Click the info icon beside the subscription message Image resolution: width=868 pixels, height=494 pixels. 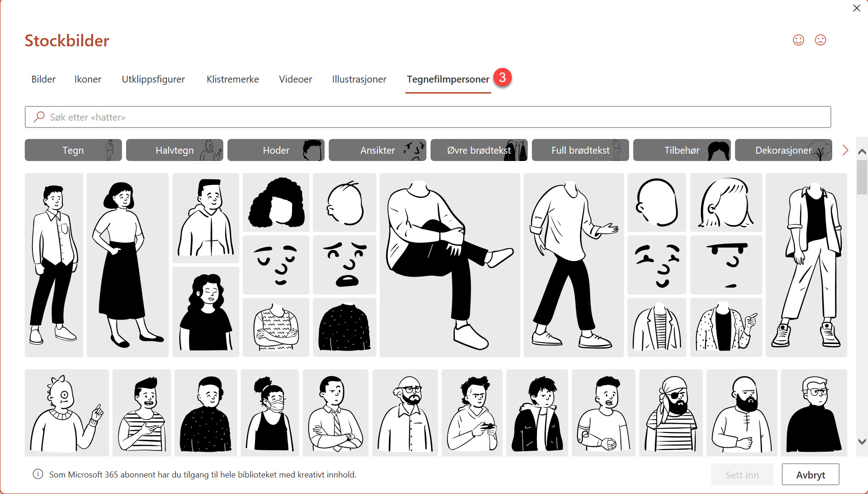point(37,474)
